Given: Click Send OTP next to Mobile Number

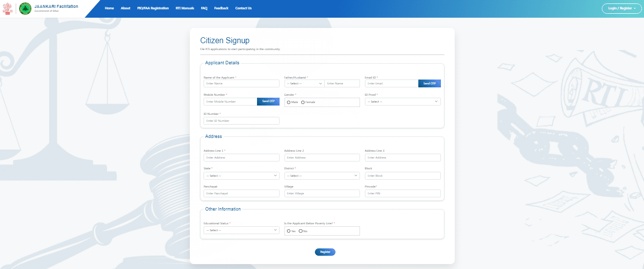Looking at the screenshot, I should click(x=268, y=102).
